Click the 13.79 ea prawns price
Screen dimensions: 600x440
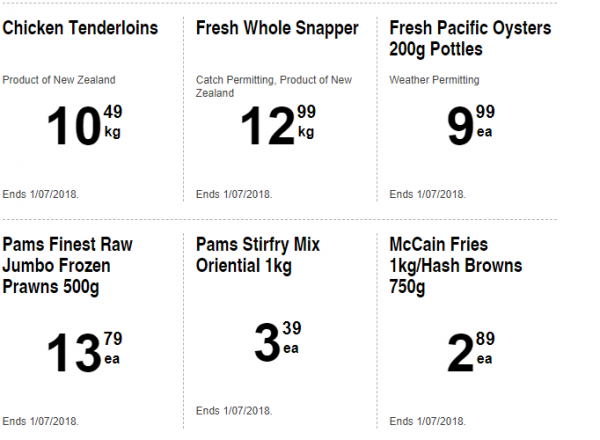(x=84, y=352)
